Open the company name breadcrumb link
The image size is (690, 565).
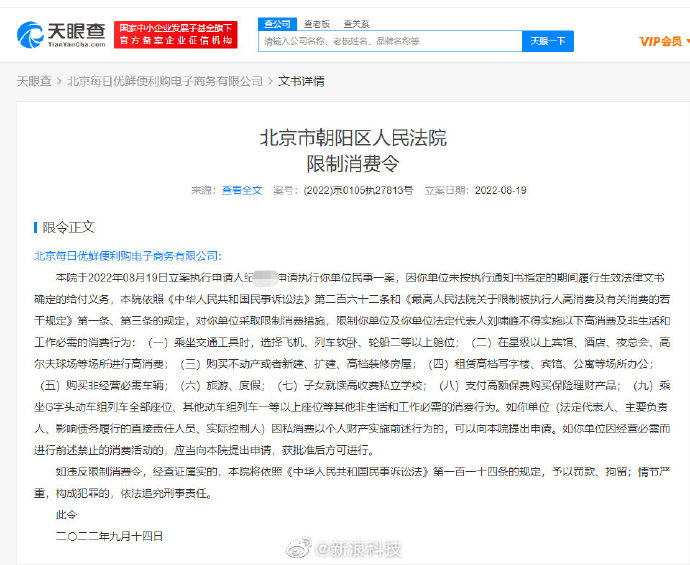[x=165, y=81]
